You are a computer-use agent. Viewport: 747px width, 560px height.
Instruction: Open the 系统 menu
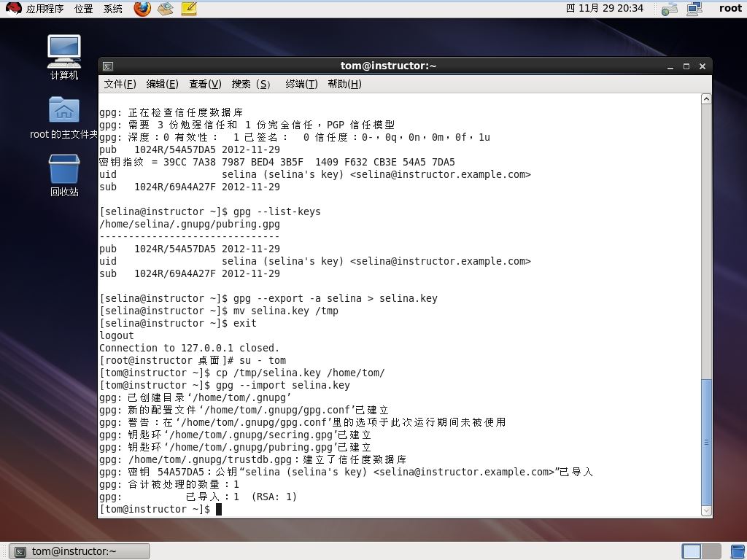click(113, 9)
